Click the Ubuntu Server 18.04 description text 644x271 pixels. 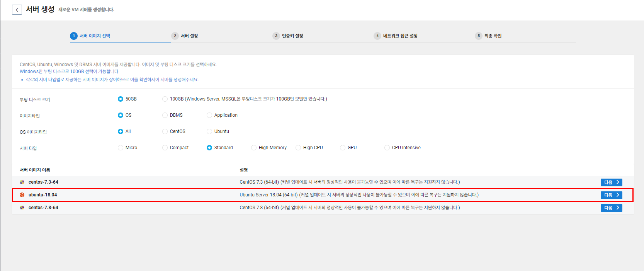[x=359, y=195]
